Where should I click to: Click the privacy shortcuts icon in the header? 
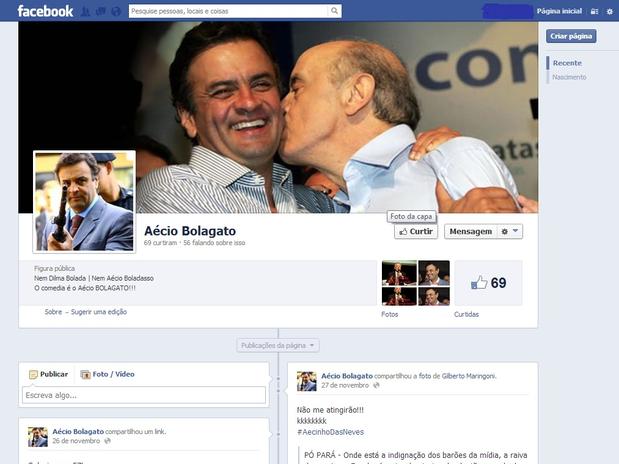[x=594, y=11]
